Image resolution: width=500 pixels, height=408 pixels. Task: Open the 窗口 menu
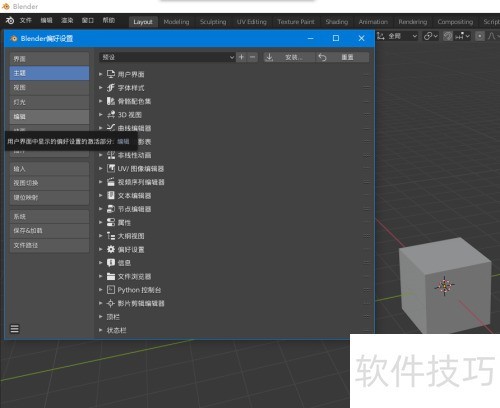(88, 21)
